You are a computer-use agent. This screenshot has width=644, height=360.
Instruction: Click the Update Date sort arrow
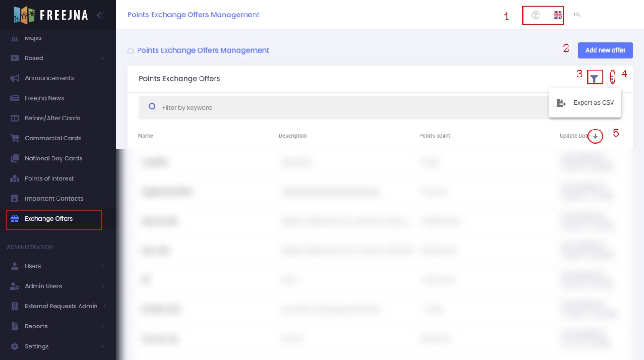pyautogui.click(x=595, y=136)
